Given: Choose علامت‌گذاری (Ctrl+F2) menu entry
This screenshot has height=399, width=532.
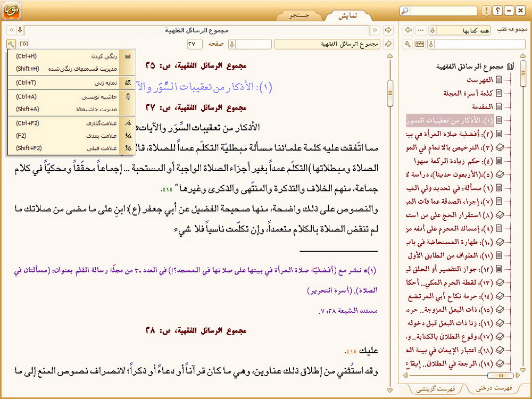Looking at the screenshot, I should coord(72,123).
